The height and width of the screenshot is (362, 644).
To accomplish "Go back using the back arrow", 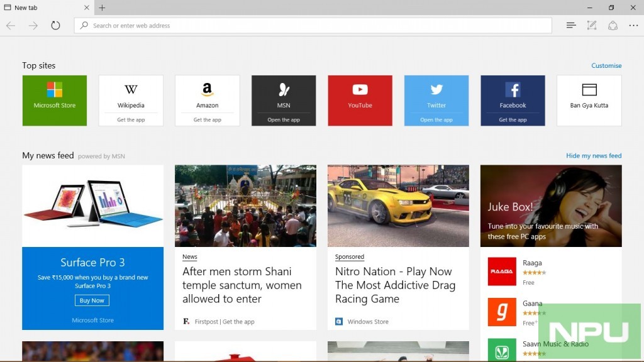I will click(x=11, y=25).
